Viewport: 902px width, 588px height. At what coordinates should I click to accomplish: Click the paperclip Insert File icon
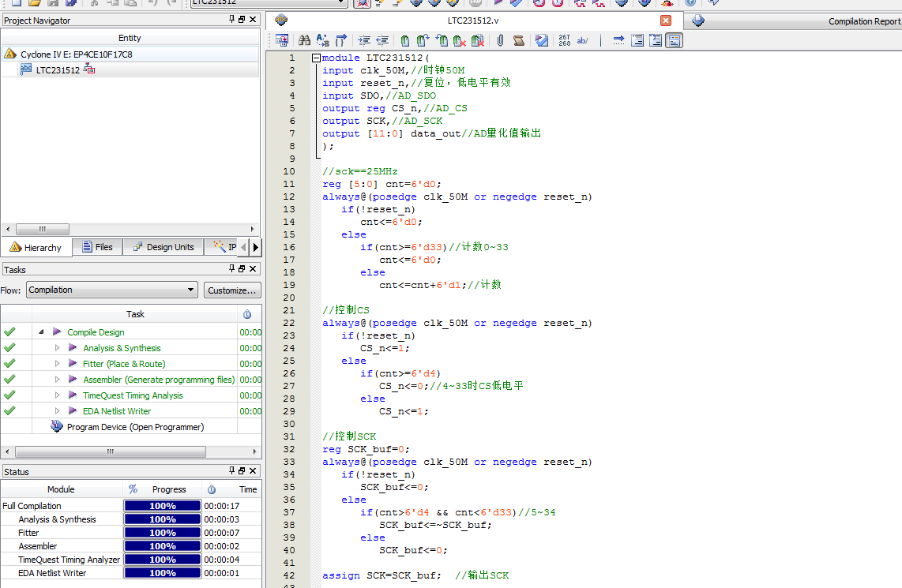click(x=500, y=41)
